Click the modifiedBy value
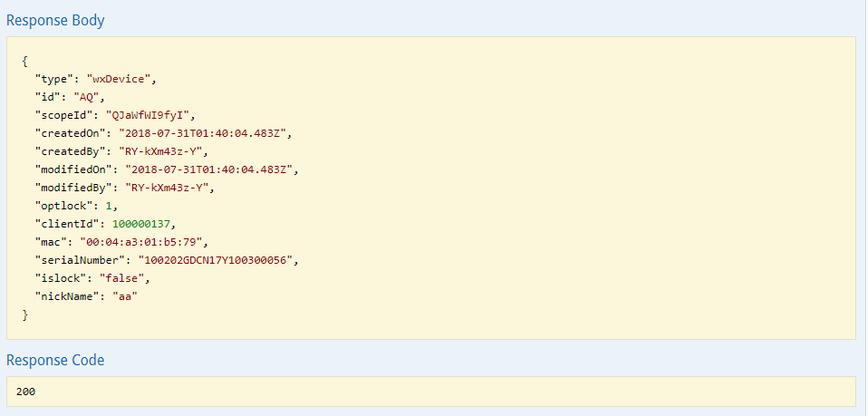This screenshot has height=416, width=868. [x=167, y=188]
